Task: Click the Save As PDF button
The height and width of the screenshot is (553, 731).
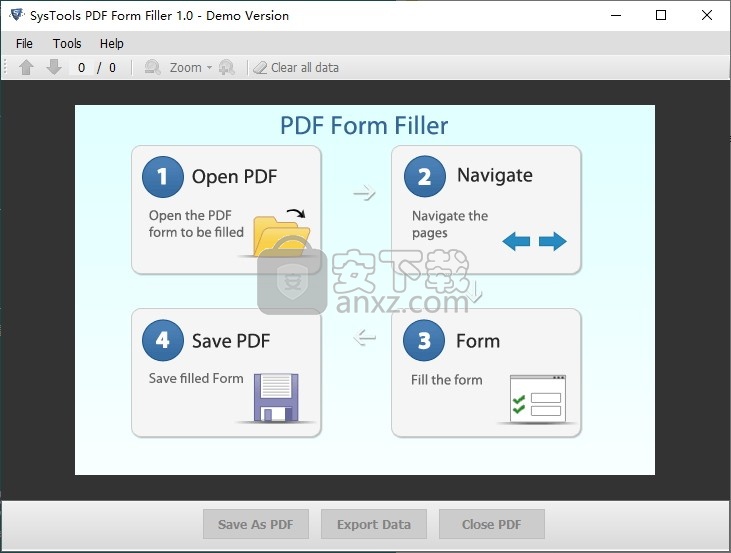Action: click(x=255, y=524)
